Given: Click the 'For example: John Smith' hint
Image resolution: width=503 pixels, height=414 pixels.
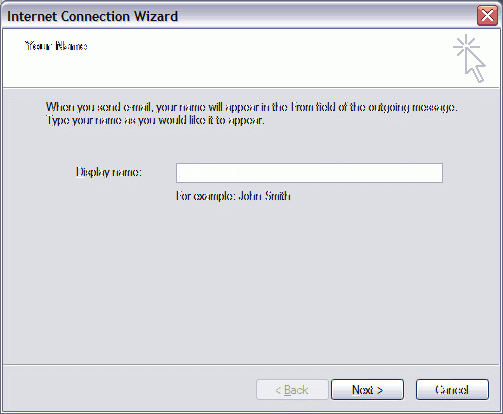Looking at the screenshot, I should [233, 196].
